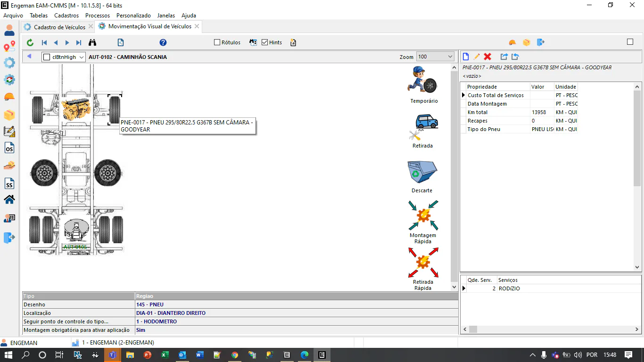Click the purple back arrow beside clBtnHigh

tap(29, 57)
